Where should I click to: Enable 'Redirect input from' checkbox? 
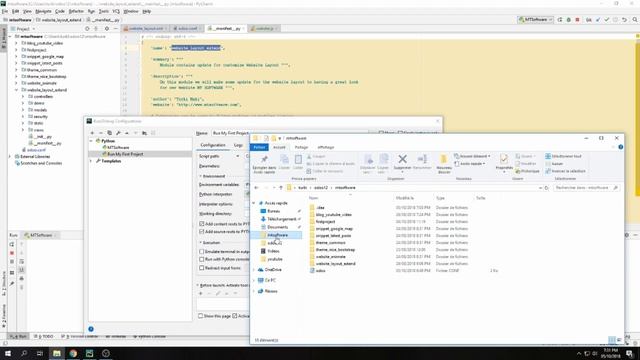[202, 268]
